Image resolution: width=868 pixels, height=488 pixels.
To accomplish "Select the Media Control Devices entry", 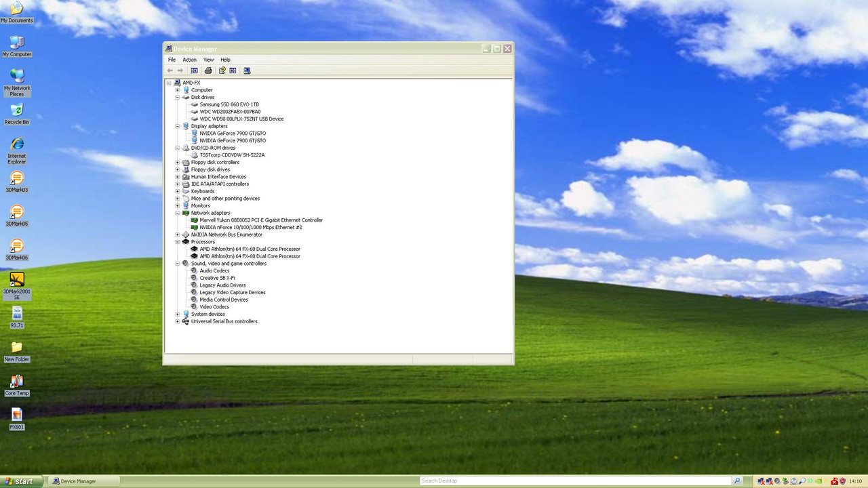I will [224, 300].
